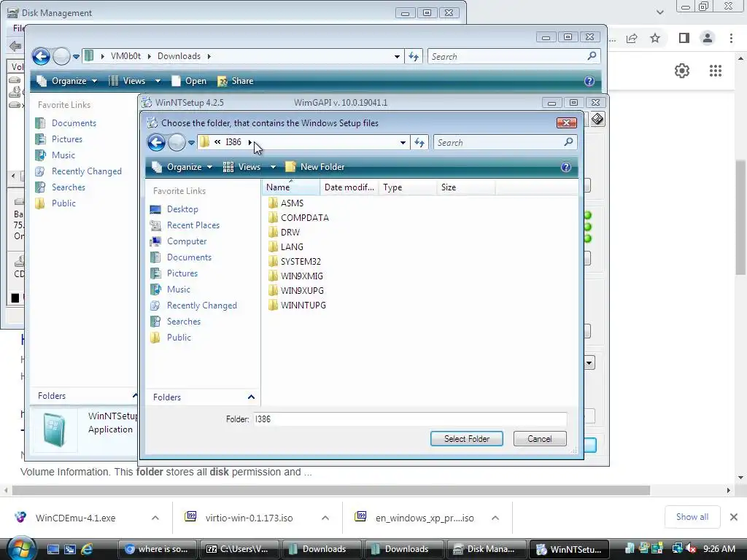Click Downloads breadcrumb in explorer window
The width and height of the screenshot is (747, 560).
[x=179, y=56]
